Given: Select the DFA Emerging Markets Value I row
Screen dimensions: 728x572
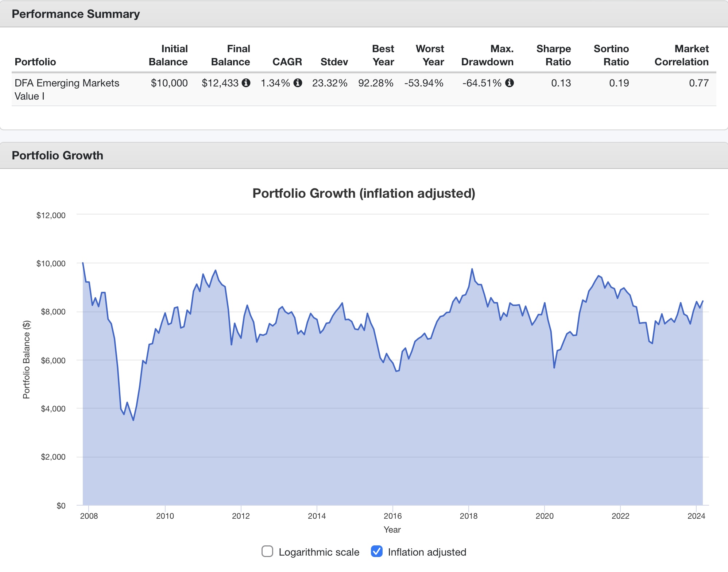Looking at the screenshot, I should pyautogui.click(x=67, y=89).
